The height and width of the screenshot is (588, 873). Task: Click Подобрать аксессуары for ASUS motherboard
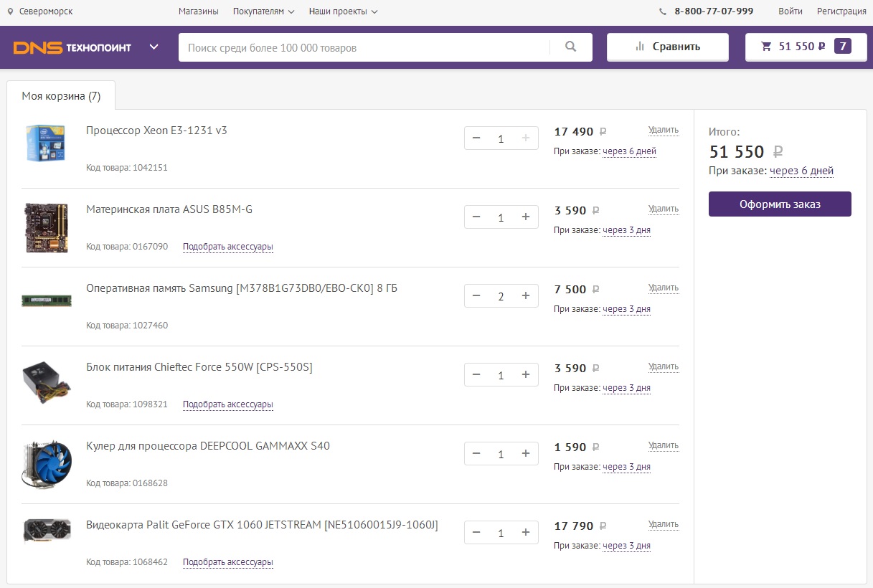pyautogui.click(x=227, y=247)
